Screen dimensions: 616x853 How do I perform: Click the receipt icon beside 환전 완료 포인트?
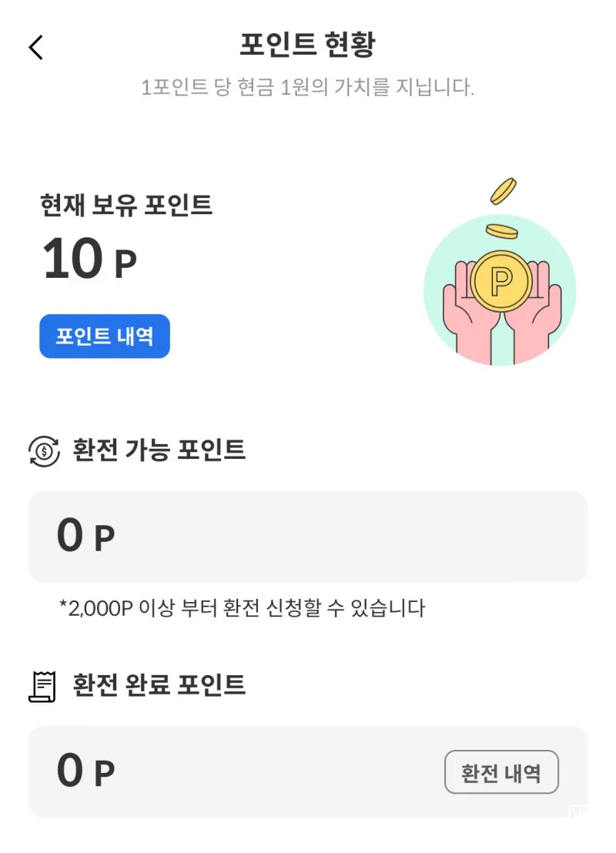pos(42,687)
